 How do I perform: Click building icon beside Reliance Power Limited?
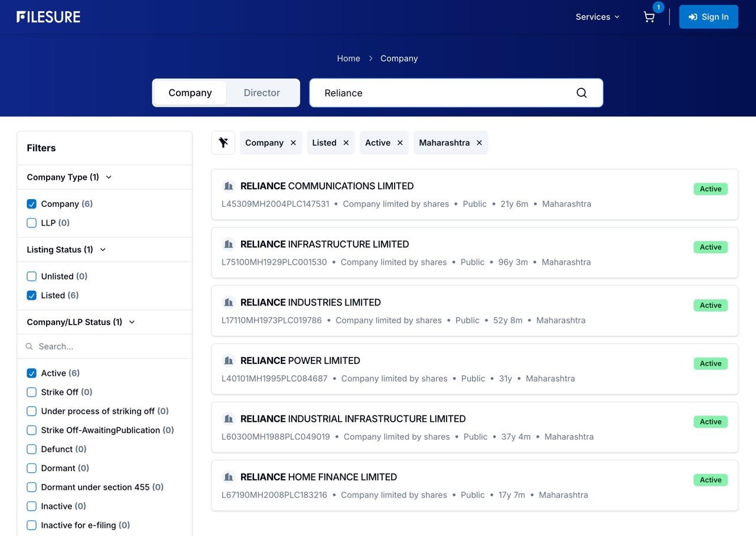click(229, 360)
